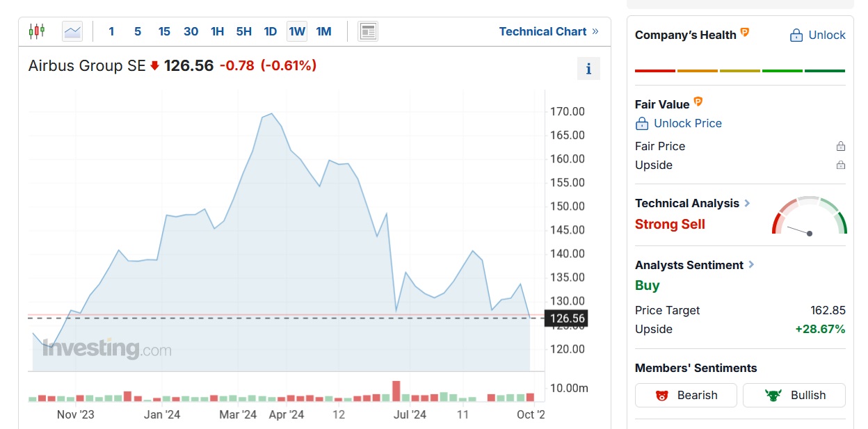Image resolution: width=868 pixels, height=429 pixels.
Task: Click the Pro badge beside Company's Health
Action: tap(745, 32)
